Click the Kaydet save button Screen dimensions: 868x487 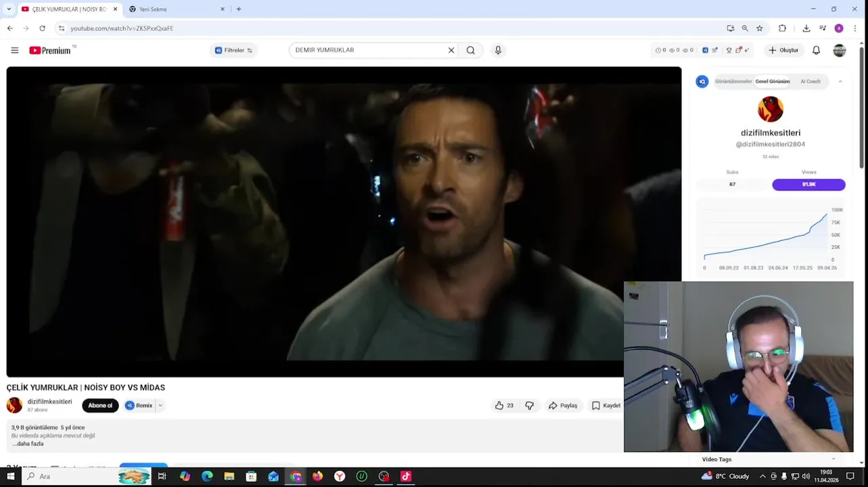click(x=606, y=405)
